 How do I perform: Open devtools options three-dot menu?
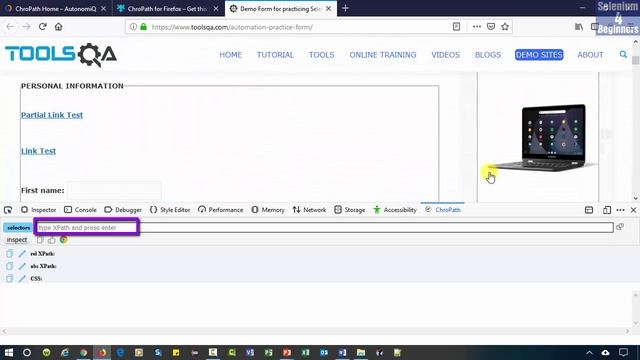(620, 210)
